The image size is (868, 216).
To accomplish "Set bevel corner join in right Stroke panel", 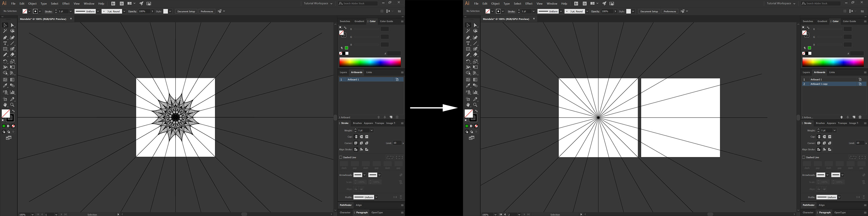I will pyautogui.click(x=830, y=143).
